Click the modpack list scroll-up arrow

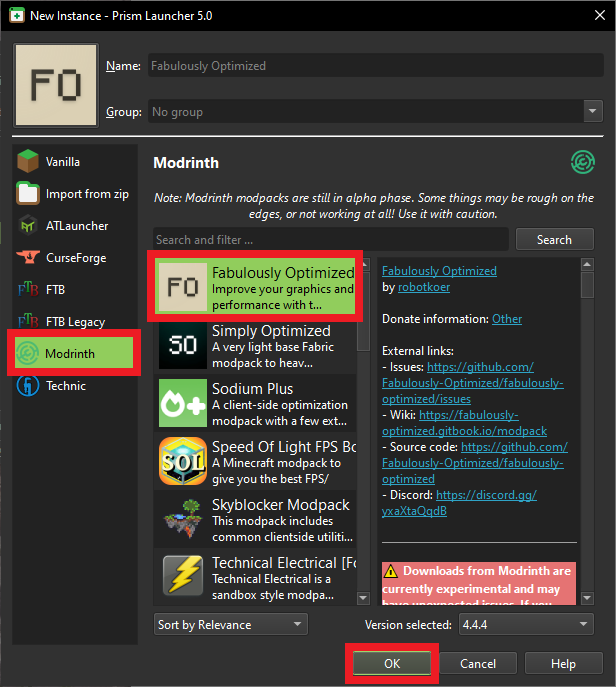(365, 264)
